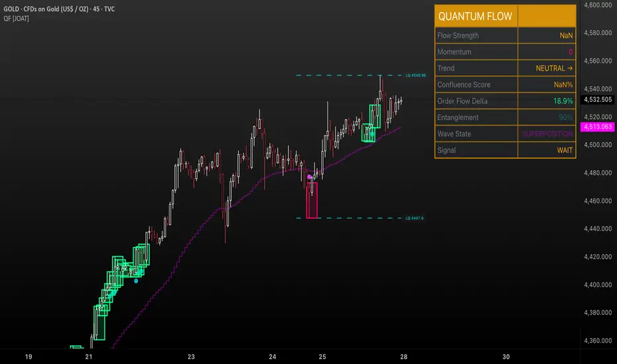Click the WAIT signal value
The width and height of the screenshot is (617, 364).
(x=565, y=150)
